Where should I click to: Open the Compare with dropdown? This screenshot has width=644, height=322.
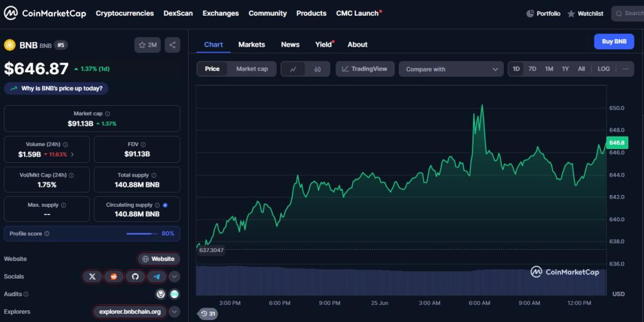point(451,69)
